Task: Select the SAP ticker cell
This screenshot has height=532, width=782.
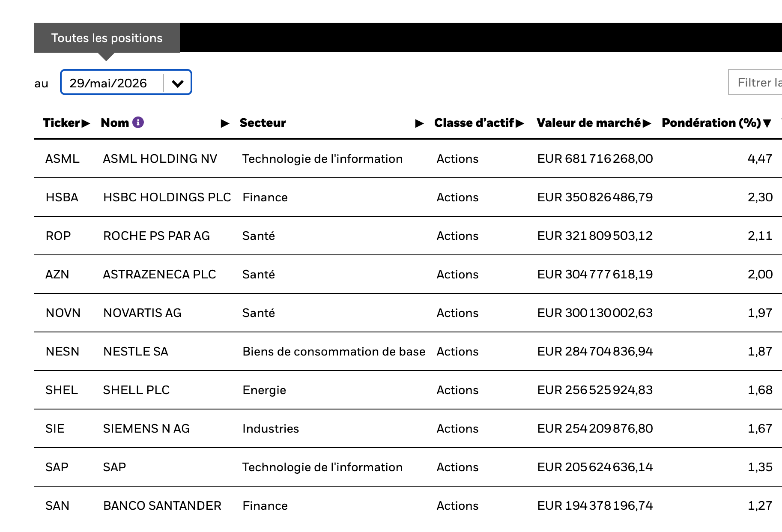Action: [x=57, y=467]
